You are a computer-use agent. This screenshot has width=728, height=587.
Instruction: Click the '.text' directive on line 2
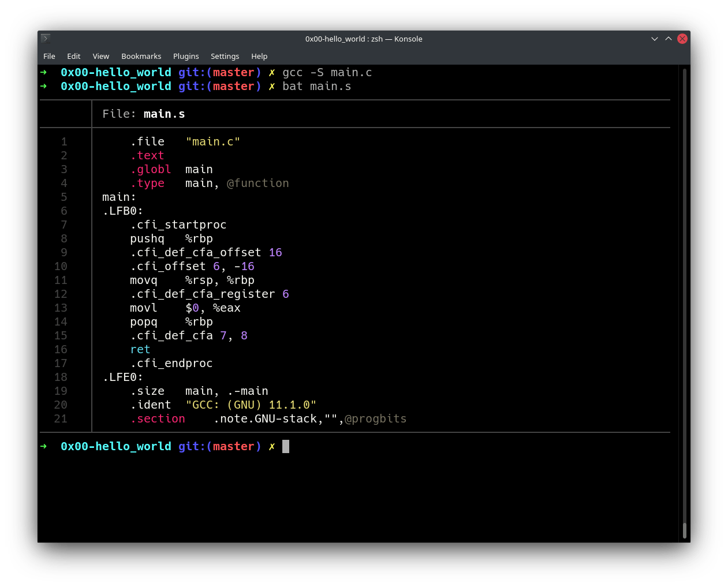(147, 155)
